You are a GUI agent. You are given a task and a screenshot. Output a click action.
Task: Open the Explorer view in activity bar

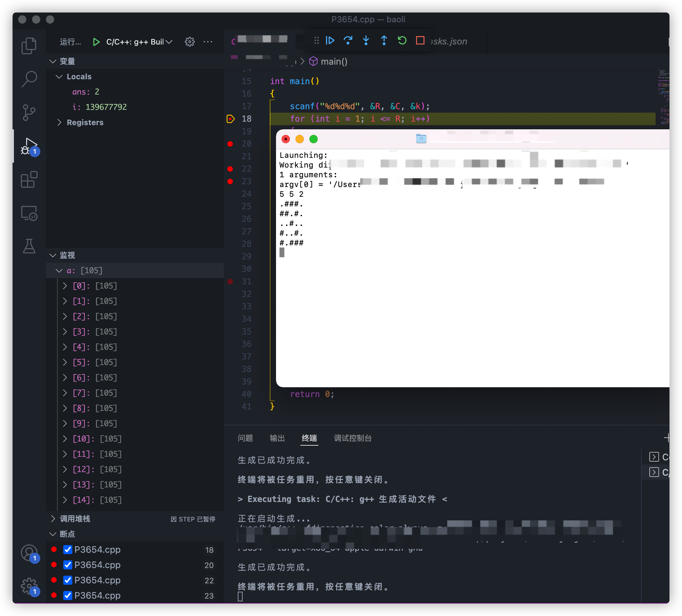tap(29, 46)
